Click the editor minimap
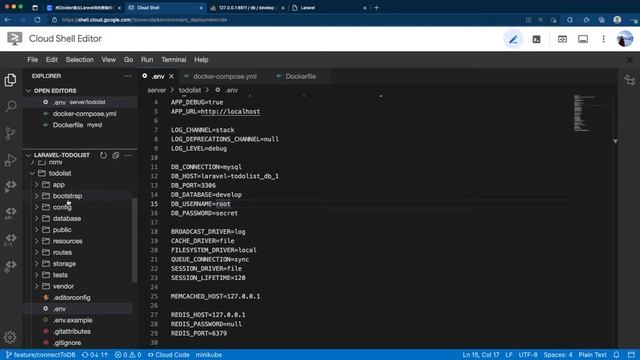The height and width of the screenshot is (360, 640). 592,113
